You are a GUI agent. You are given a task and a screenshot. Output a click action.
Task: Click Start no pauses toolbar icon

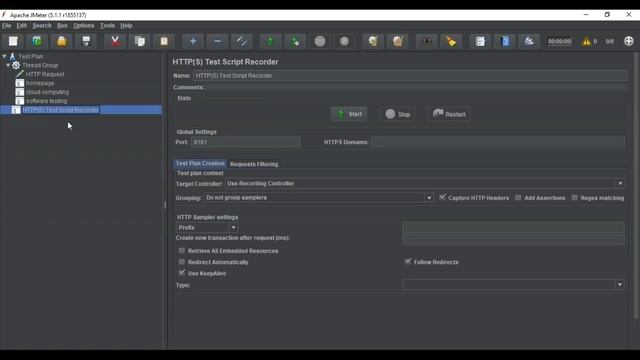point(295,41)
